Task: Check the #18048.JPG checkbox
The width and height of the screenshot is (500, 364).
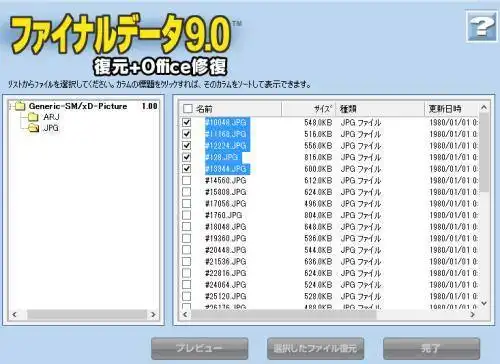Action: pos(187,227)
